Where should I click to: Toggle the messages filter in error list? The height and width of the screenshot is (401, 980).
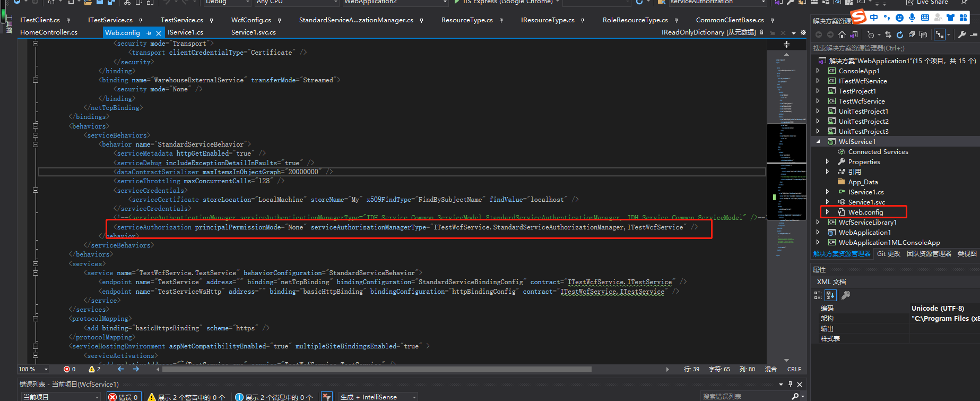pyautogui.click(x=274, y=397)
